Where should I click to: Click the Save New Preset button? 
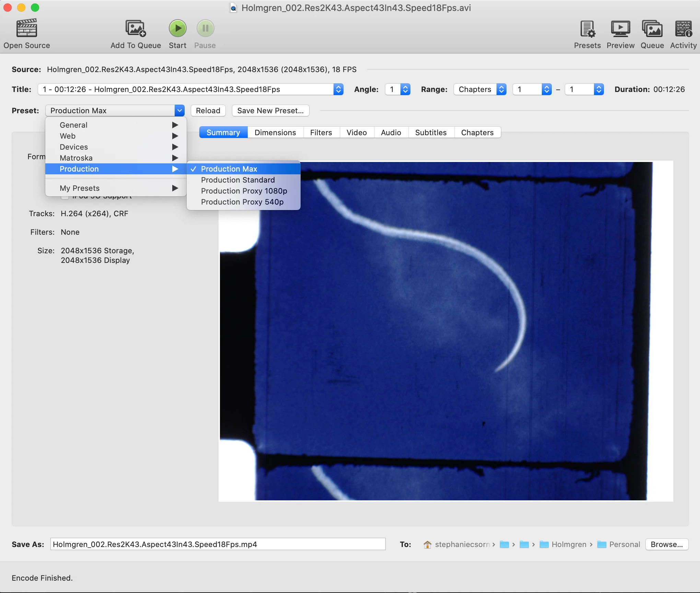(270, 111)
